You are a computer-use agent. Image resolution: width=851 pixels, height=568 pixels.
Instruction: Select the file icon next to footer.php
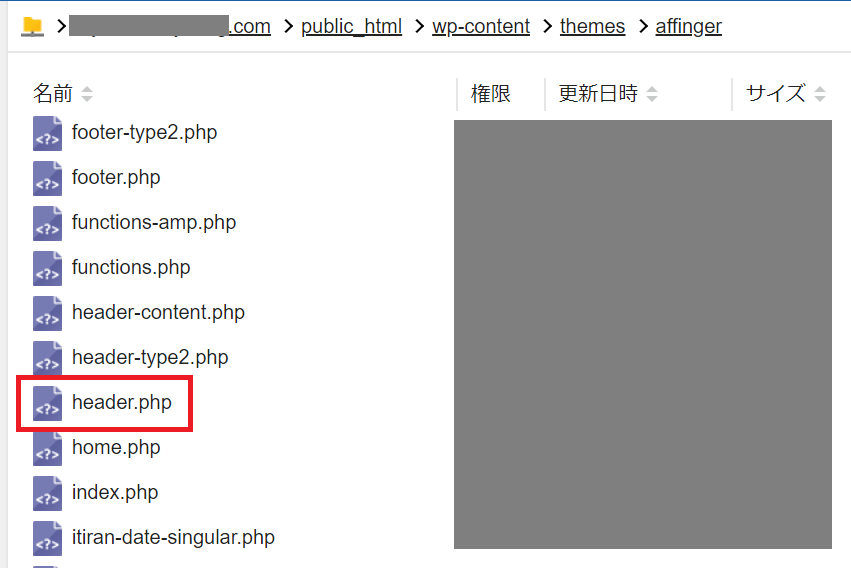tap(47, 178)
